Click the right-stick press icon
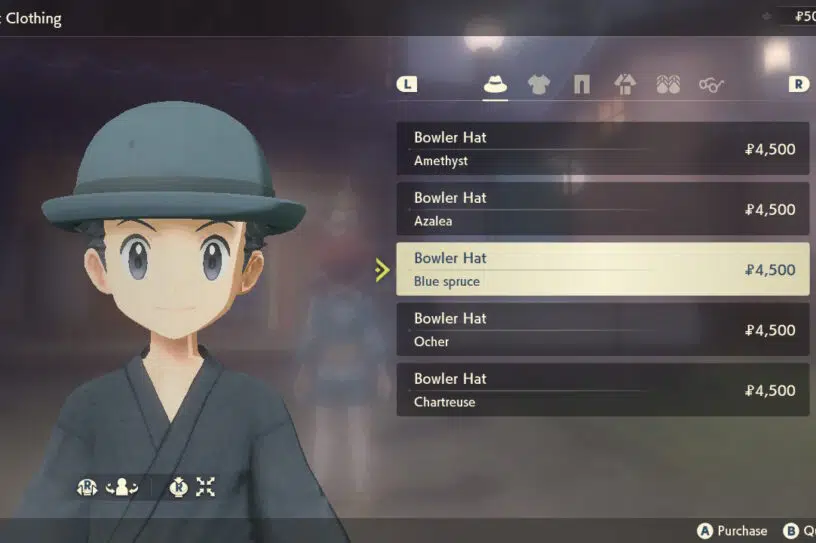Screen dimensions: 816x543 click(179, 487)
